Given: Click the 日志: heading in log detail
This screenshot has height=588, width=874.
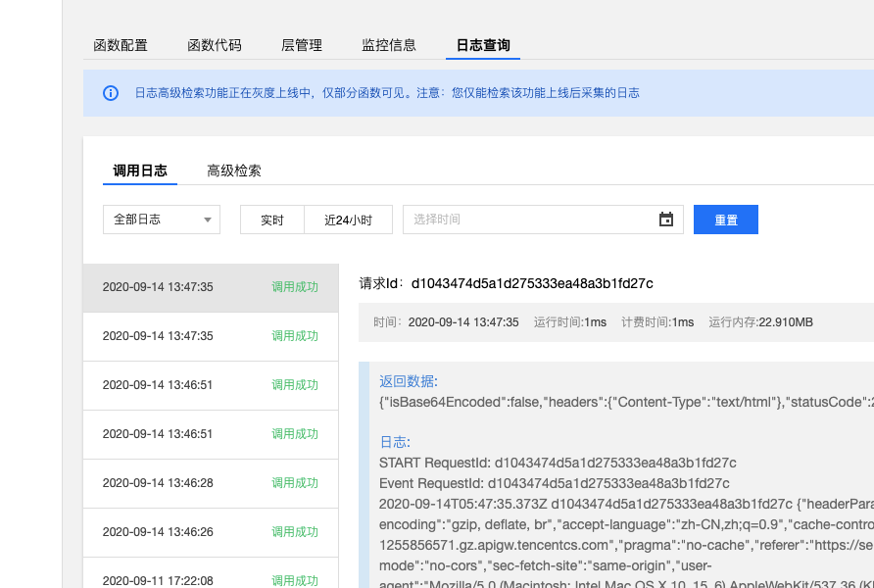Looking at the screenshot, I should pyautogui.click(x=395, y=443).
